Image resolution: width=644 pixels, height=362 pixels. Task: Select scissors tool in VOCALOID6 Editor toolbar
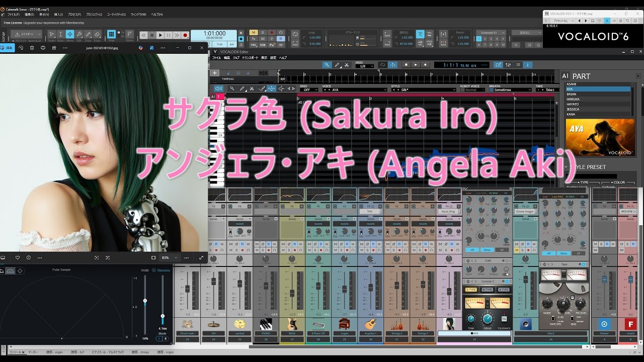coord(347,65)
